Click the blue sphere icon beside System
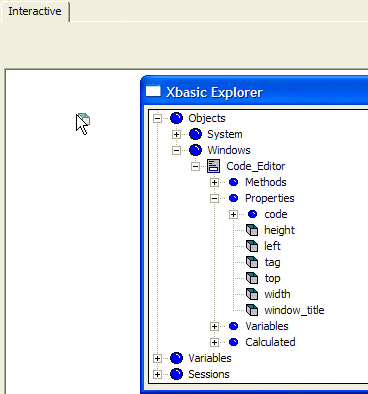 (195, 134)
